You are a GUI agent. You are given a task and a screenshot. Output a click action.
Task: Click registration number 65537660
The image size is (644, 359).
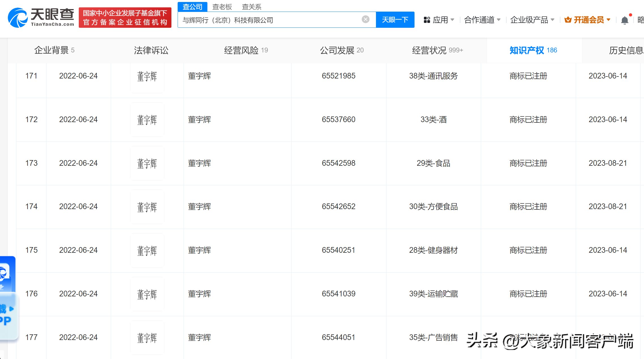point(339,120)
